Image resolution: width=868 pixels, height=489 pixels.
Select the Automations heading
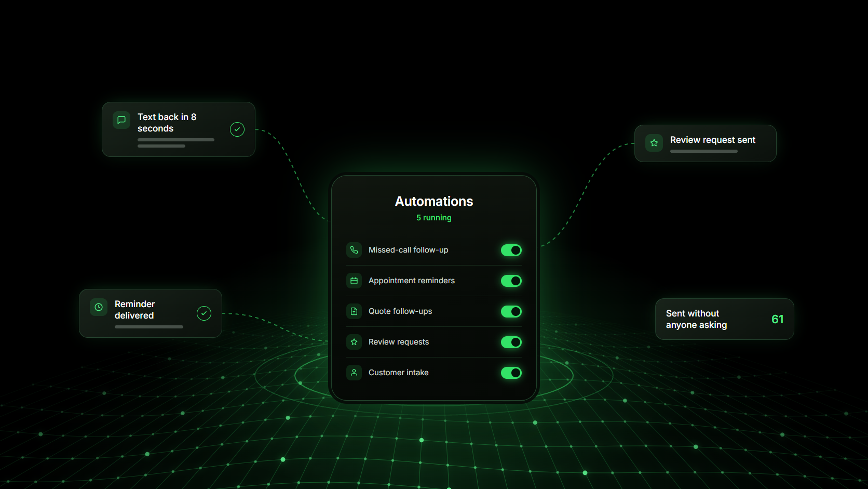[434, 202]
